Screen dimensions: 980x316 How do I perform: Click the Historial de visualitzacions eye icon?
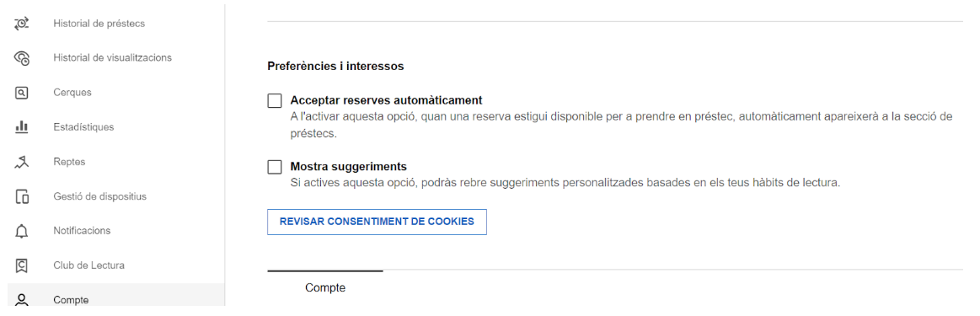[21, 58]
